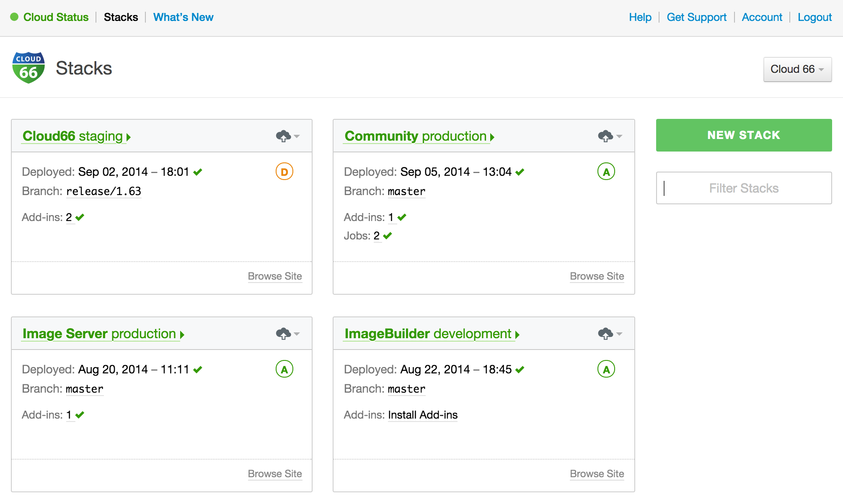Click the green A badge on Community production
The height and width of the screenshot is (504, 843).
[x=606, y=172]
